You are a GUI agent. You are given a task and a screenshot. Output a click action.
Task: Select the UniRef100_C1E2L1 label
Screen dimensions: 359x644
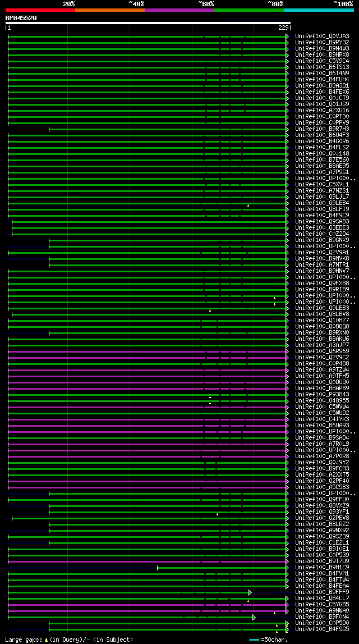click(322, 542)
